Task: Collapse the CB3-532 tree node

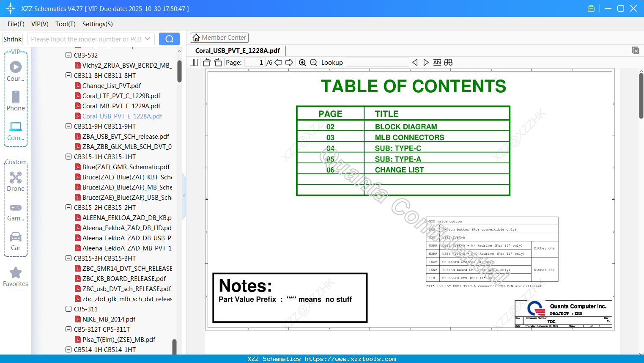Action: pos(69,55)
